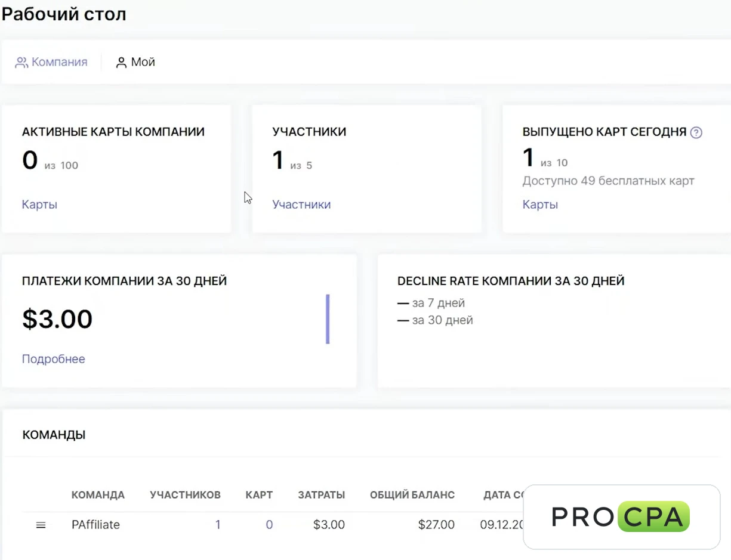Click the help icon beside Выпущено карт сегодня

[x=696, y=132]
